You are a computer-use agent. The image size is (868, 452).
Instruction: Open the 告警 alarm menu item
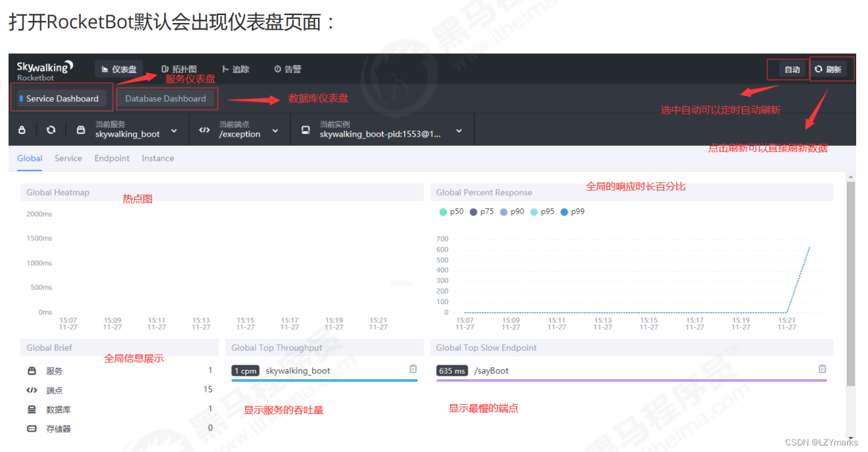pyautogui.click(x=288, y=69)
